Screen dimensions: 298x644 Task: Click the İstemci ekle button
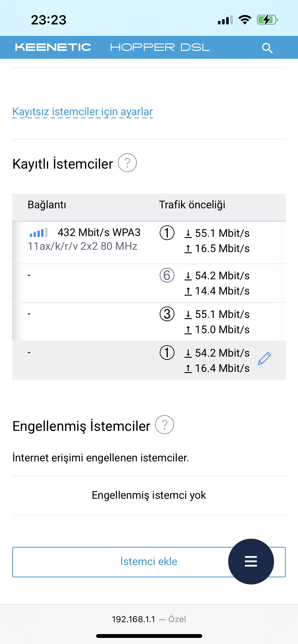pyautogui.click(x=149, y=562)
